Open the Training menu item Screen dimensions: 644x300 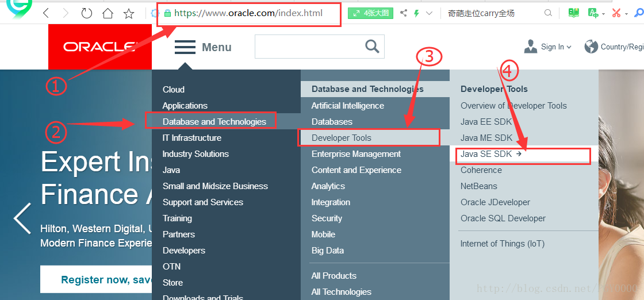177,218
